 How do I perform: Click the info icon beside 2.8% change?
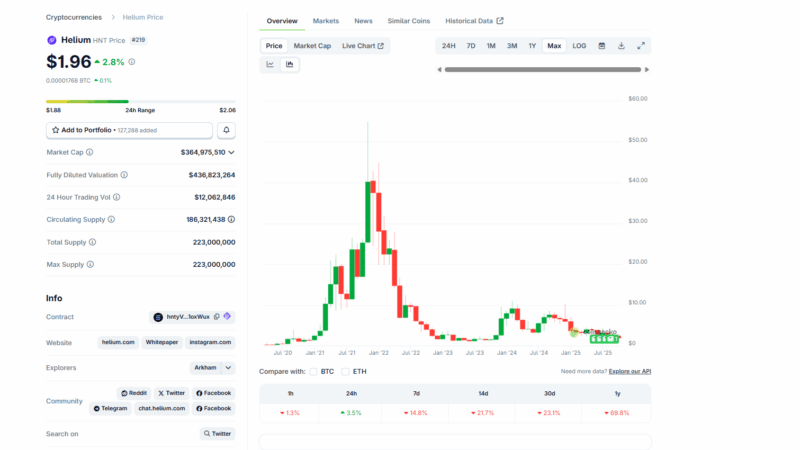tap(132, 62)
